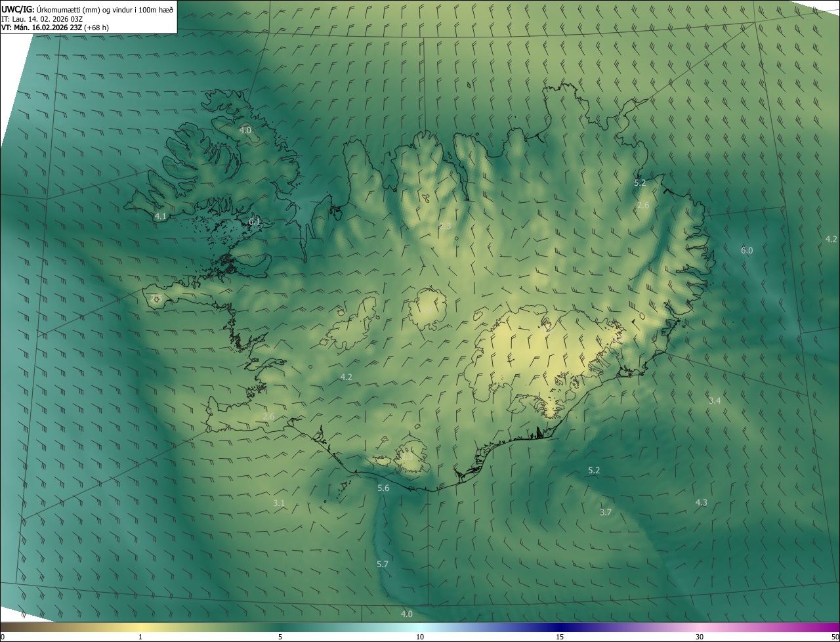Viewport: 840px width, 642px height.
Task: Click the Langjökull glacier outline
Action: pos(350,324)
